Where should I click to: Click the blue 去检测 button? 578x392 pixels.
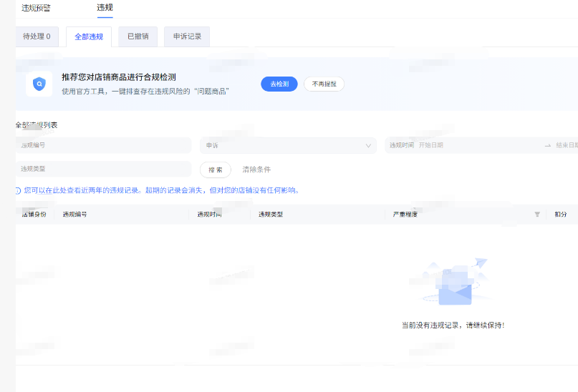(279, 84)
